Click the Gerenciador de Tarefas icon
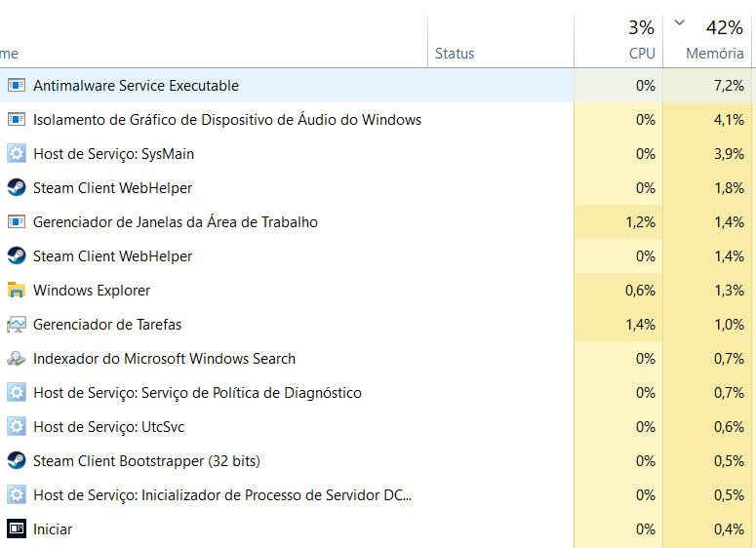Viewport: 756px width, 548px height. coord(17,325)
